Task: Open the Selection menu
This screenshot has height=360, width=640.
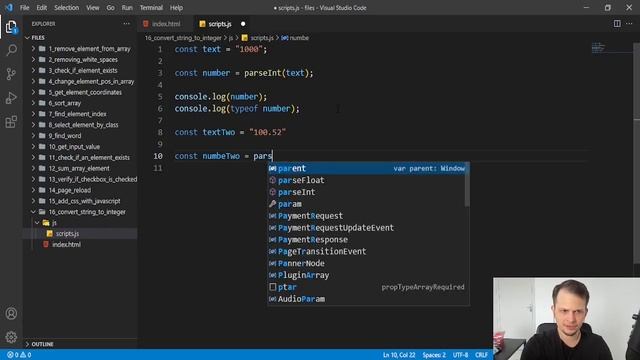Action: pyautogui.click(x=66, y=8)
